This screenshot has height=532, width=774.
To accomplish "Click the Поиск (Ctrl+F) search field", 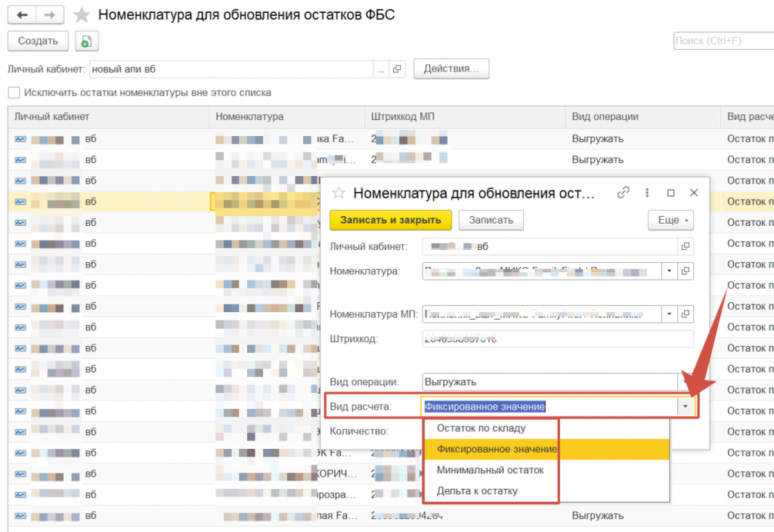I will click(x=722, y=41).
